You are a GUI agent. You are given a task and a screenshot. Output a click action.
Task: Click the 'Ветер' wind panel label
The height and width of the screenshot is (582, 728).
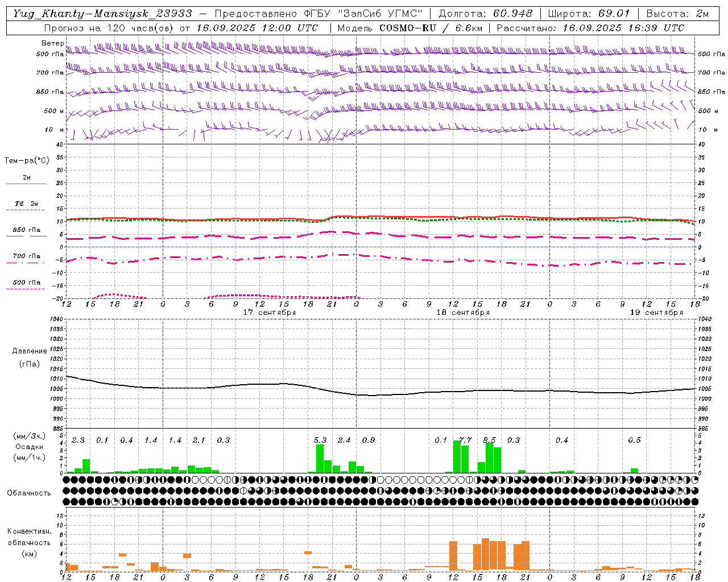coord(53,43)
